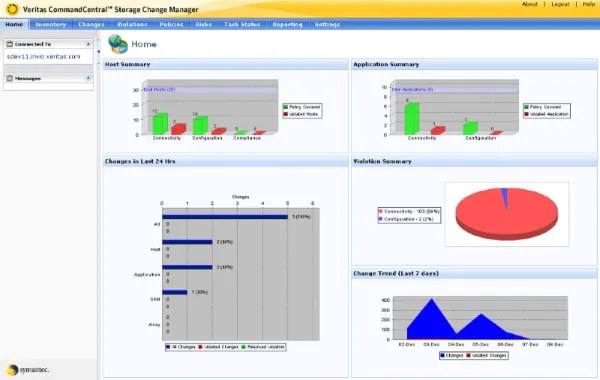Click the Connectivity pie legend entry
The height and width of the screenshot is (380, 600).
pyautogui.click(x=409, y=211)
